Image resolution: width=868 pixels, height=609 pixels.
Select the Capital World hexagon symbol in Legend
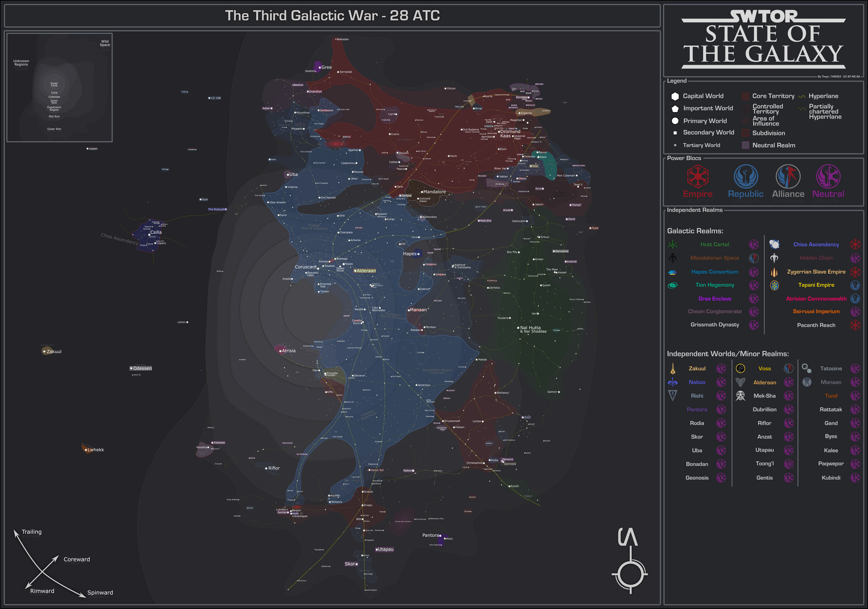point(675,96)
